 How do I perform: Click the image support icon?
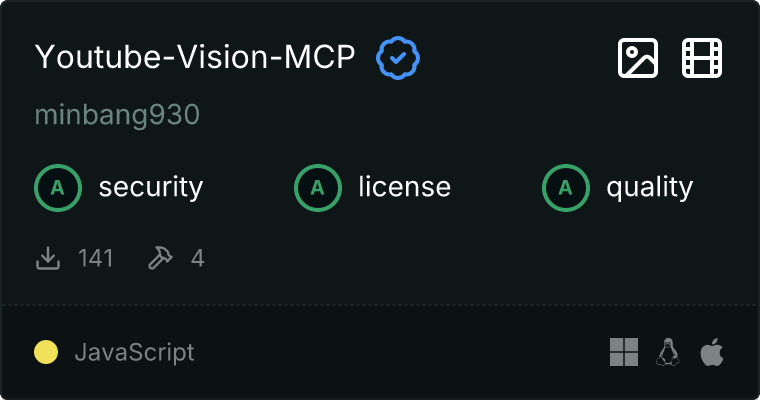click(x=638, y=58)
